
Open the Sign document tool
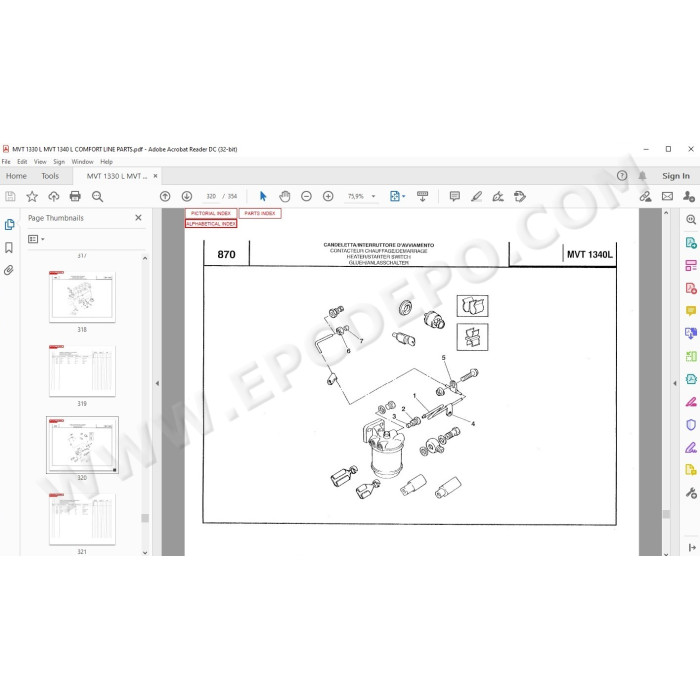pyautogui.click(x=498, y=196)
